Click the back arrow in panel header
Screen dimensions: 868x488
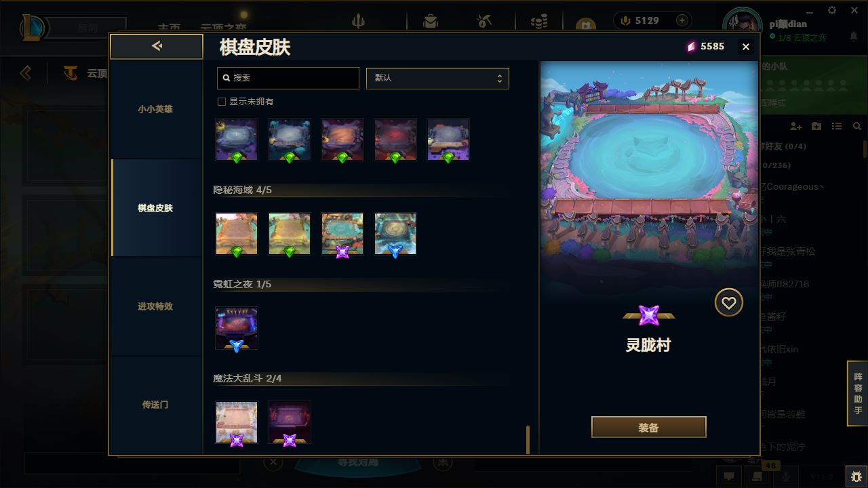(x=157, y=46)
